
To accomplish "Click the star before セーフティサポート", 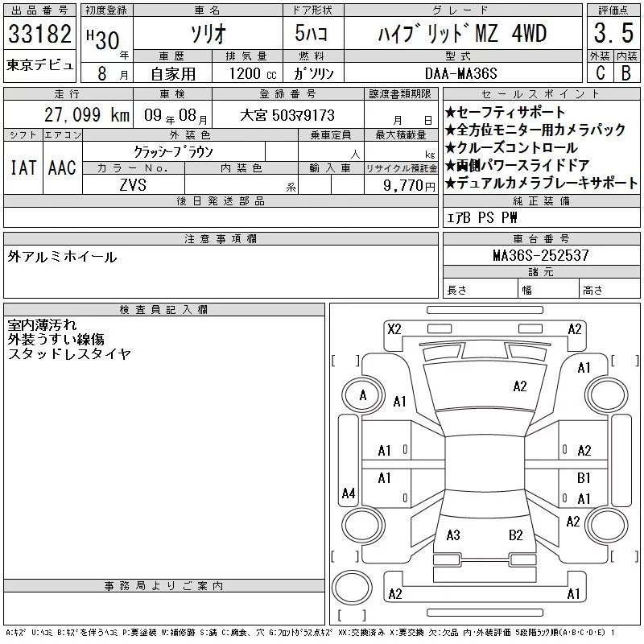I will [450, 113].
